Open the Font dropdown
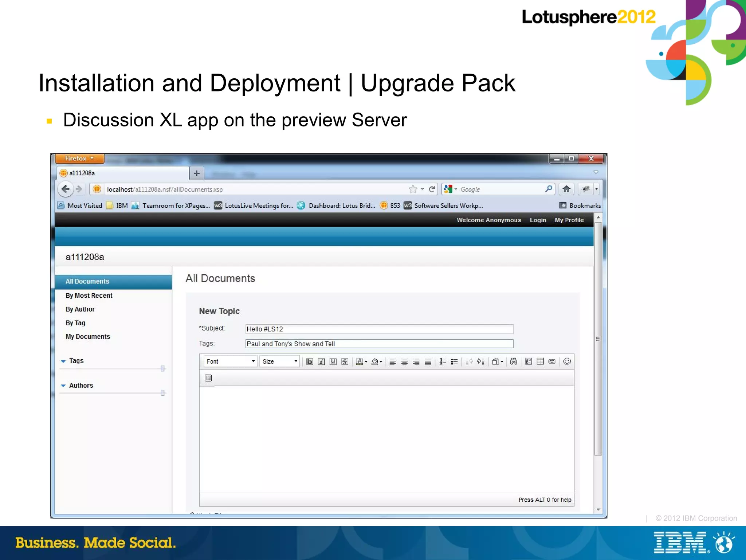The image size is (746, 560). coord(230,361)
